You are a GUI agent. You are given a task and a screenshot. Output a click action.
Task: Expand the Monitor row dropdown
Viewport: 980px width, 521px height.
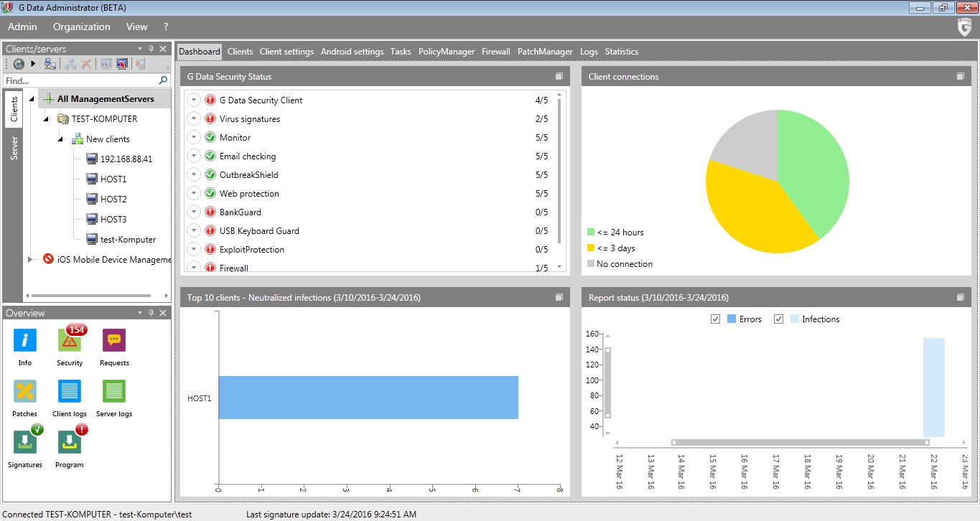(194, 137)
